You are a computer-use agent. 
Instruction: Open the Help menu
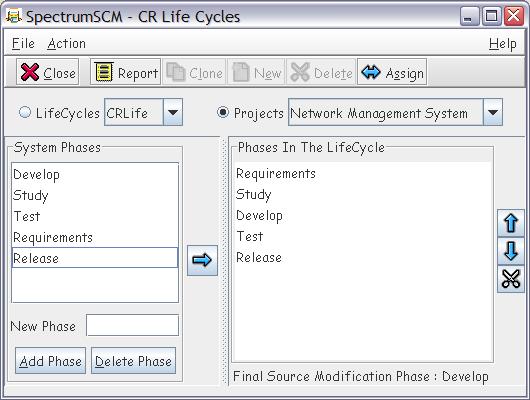[503, 44]
